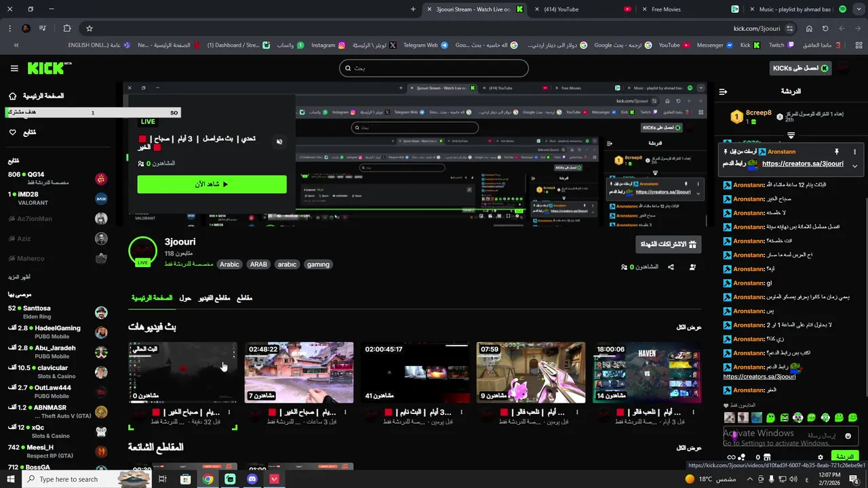This screenshot has width=868, height=488.
Task: Open the Instagram bookmark
Action: (328, 45)
